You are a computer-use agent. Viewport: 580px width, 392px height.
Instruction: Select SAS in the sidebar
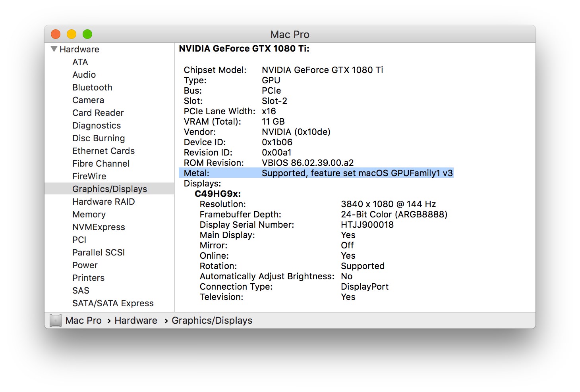click(81, 290)
